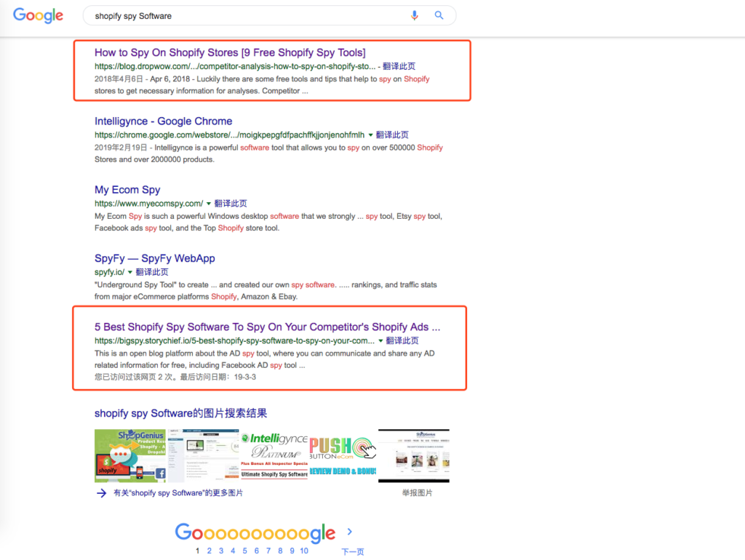The height and width of the screenshot is (560, 745).
Task: Click the '举报图片' report images link
Action: pyautogui.click(x=417, y=493)
